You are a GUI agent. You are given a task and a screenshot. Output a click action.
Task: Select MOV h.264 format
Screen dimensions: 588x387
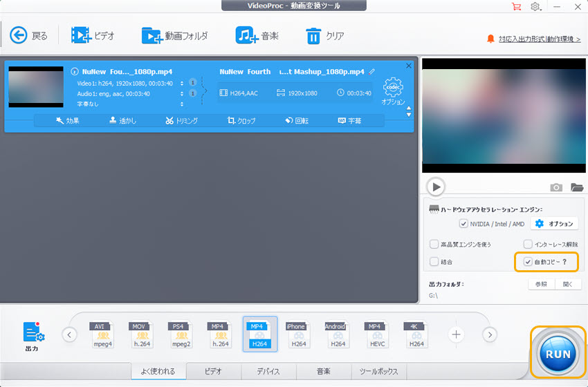(141, 334)
